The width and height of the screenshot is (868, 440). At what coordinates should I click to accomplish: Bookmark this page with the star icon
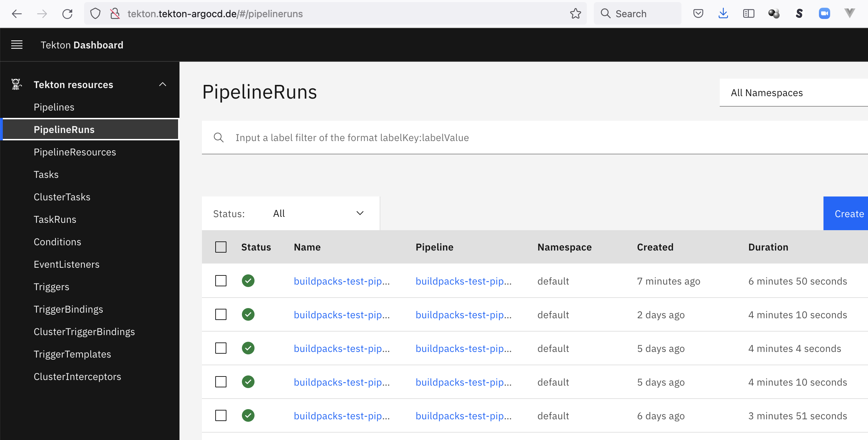(575, 14)
